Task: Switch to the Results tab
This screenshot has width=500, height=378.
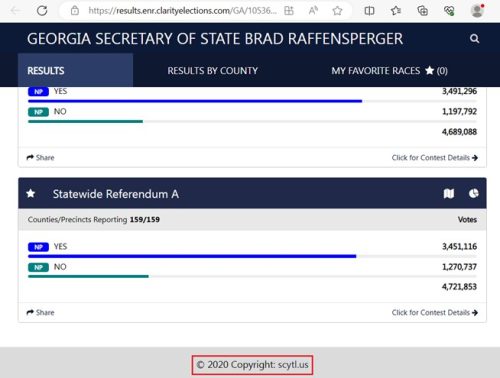Action: tap(46, 71)
